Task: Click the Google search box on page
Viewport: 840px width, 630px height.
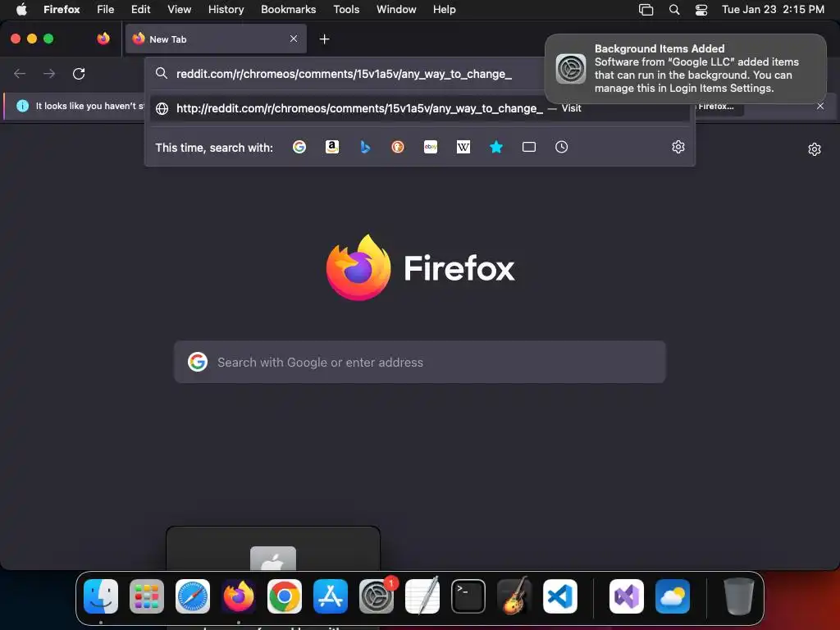Action: pyautogui.click(x=420, y=362)
